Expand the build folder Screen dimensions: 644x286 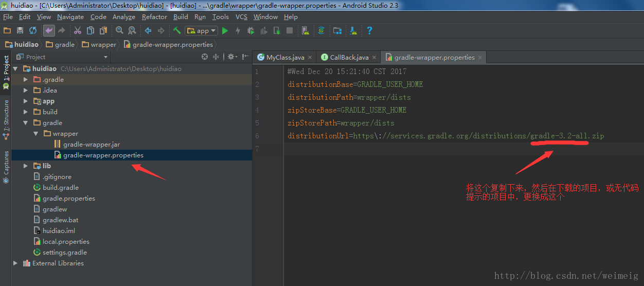coord(26,112)
